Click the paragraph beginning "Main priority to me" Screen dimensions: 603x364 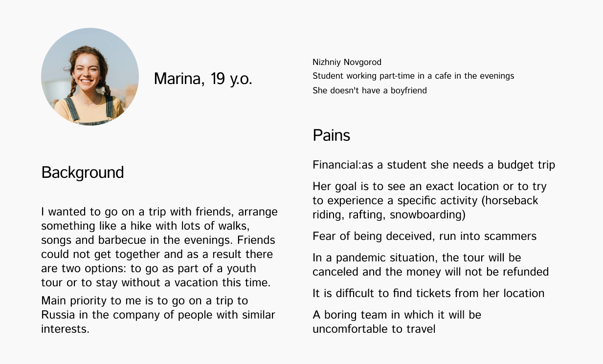(158, 315)
